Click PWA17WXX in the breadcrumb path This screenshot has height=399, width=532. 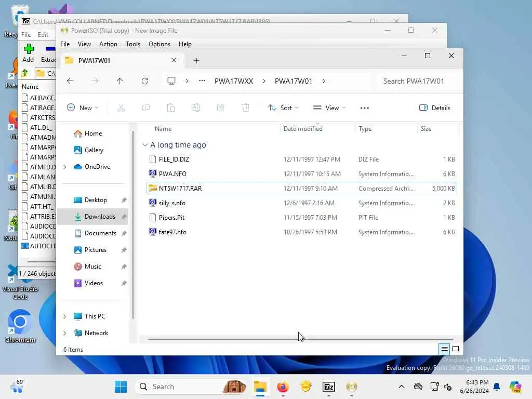tap(234, 81)
